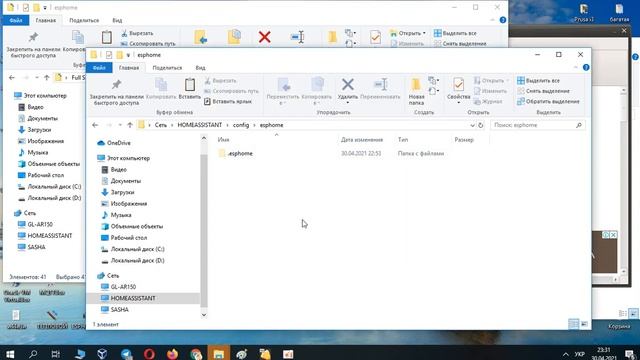640x360 pixels.
Task: Open recent locations dropdown next to forward arrow
Action: pyautogui.click(x=120, y=125)
